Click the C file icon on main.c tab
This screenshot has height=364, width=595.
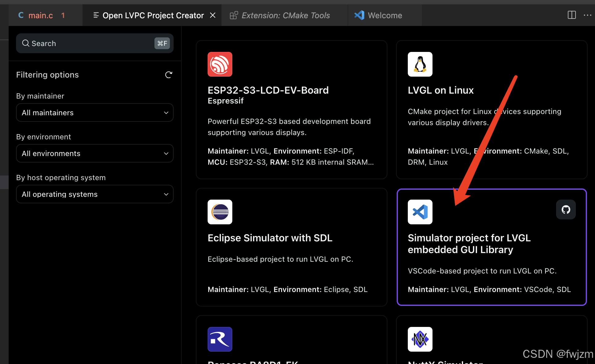click(x=21, y=15)
